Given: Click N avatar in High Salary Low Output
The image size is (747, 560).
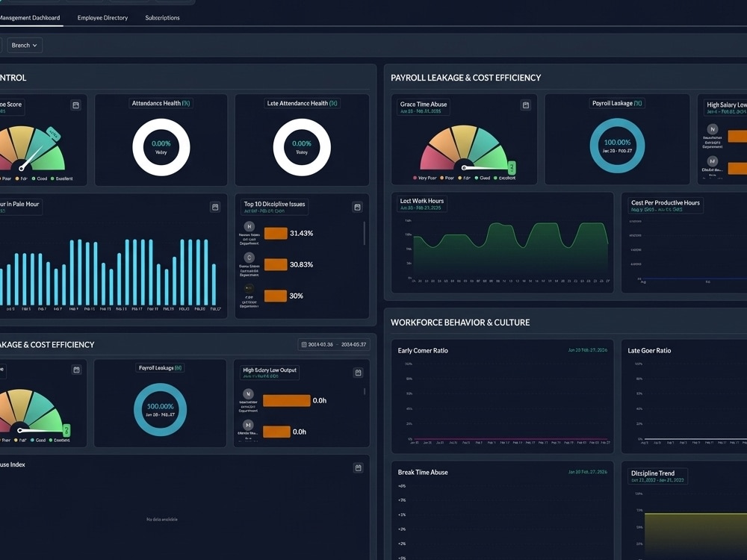Looking at the screenshot, I should click(248, 393).
